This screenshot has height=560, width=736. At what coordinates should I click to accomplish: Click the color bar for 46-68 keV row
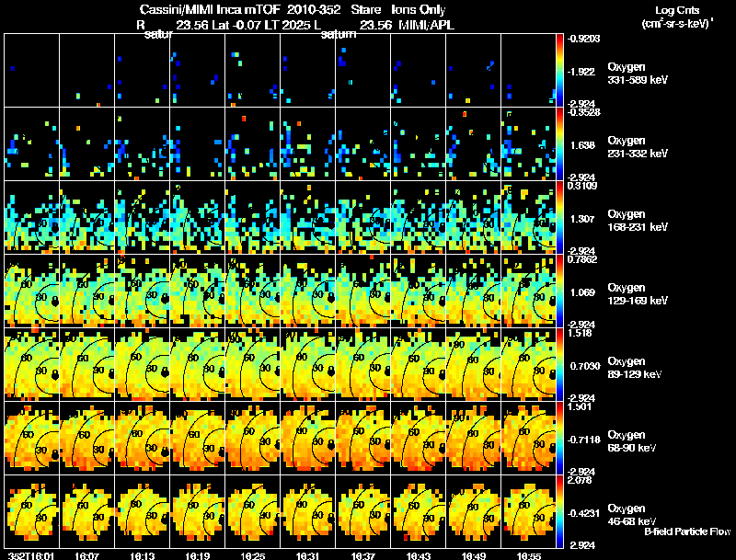click(x=559, y=511)
